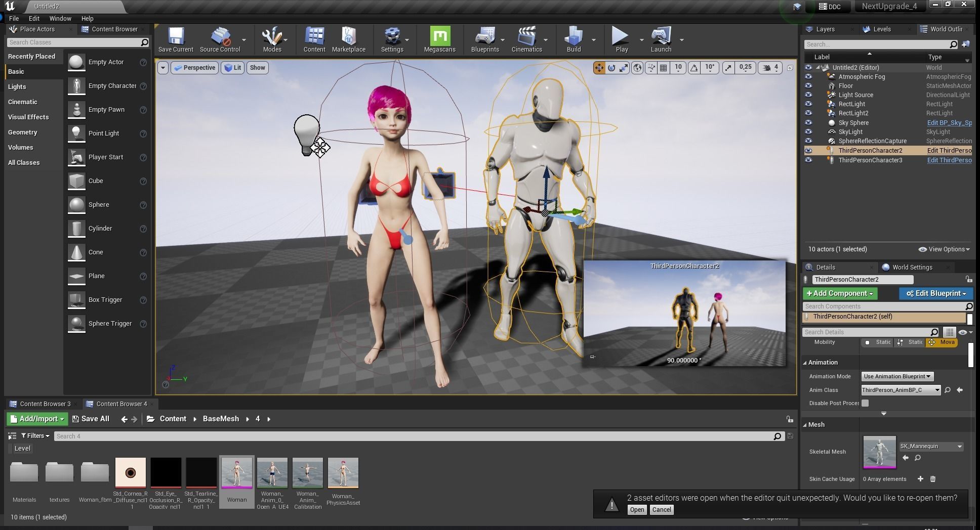Click the Play toolbar button
This screenshot has width=980, height=530.
pos(621,39)
